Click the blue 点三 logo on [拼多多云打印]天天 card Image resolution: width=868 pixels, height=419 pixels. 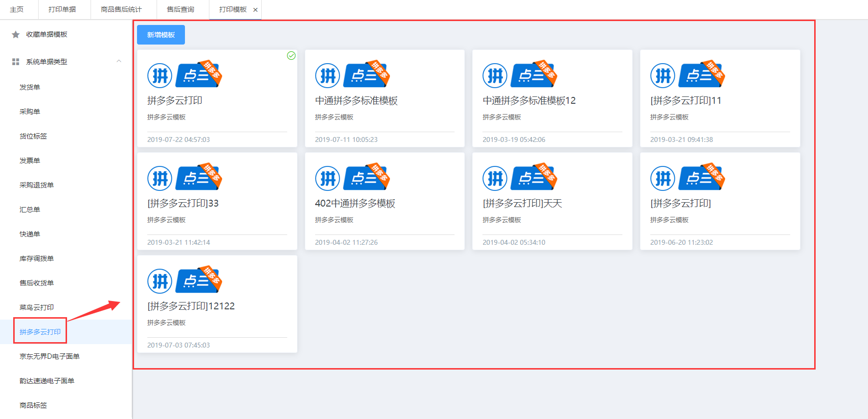[x=534, y=177]
